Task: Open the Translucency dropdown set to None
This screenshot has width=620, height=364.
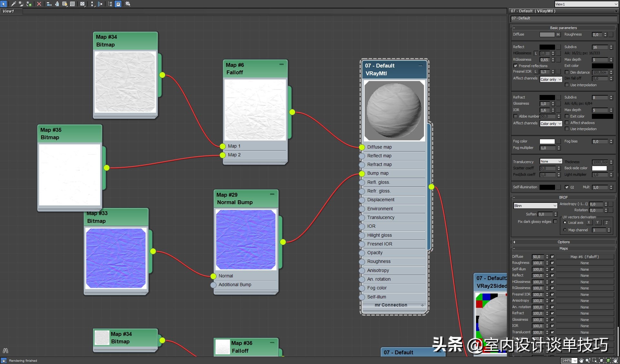Action: (551, 161)
